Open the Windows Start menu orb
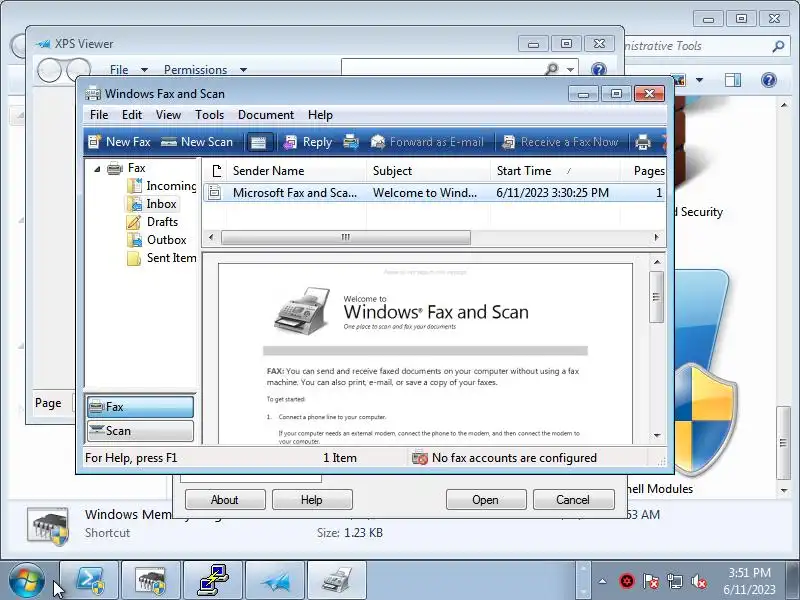 (x=27, y=581)
